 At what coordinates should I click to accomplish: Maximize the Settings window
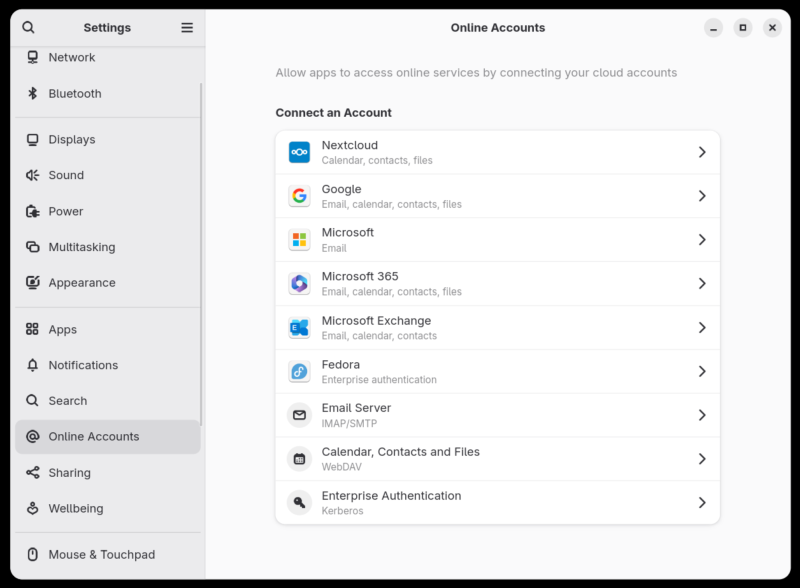[x=743, y=28]
